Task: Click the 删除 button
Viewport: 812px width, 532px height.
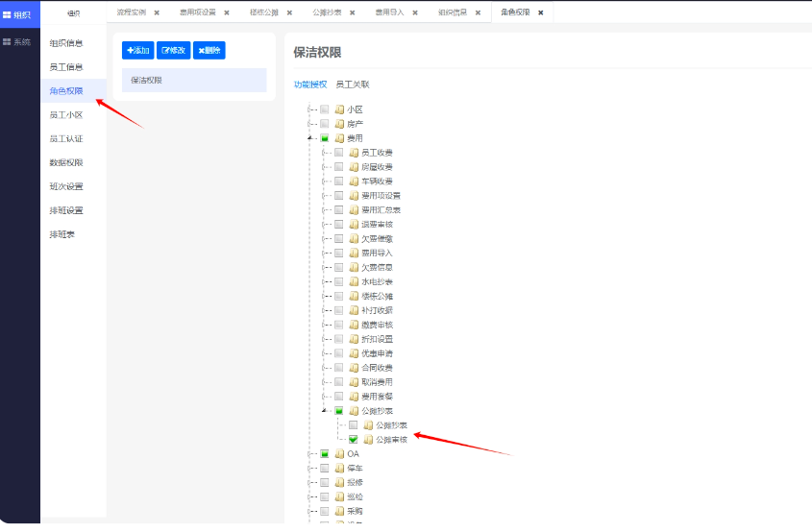Action: tap(209, 50)
